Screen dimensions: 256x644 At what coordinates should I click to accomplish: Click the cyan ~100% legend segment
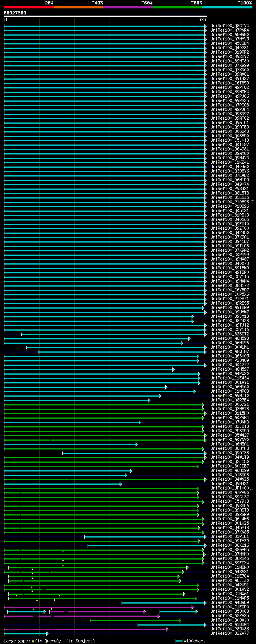coord(227,7)
